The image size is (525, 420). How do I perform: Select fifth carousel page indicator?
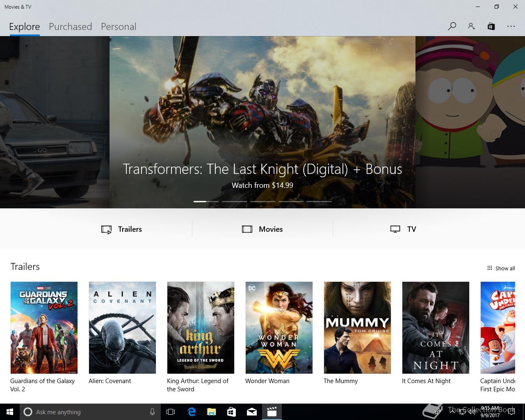point(319,201)
